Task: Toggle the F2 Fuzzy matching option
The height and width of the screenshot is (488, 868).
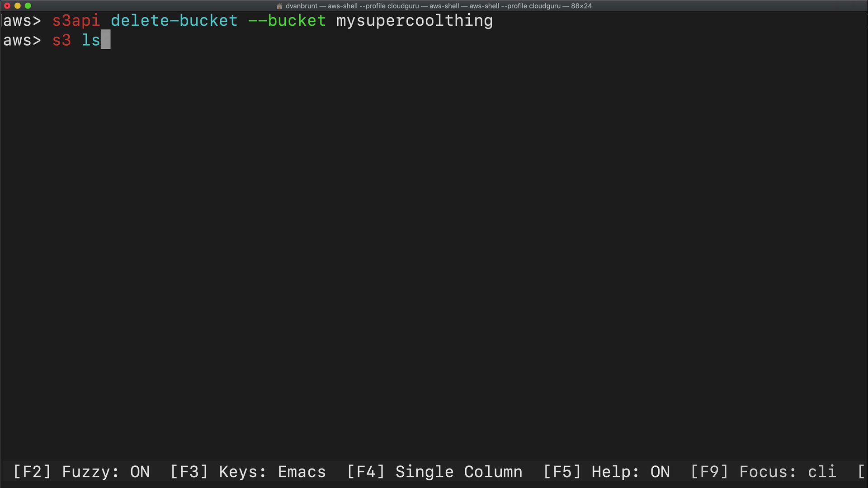Action: [81, 472]
